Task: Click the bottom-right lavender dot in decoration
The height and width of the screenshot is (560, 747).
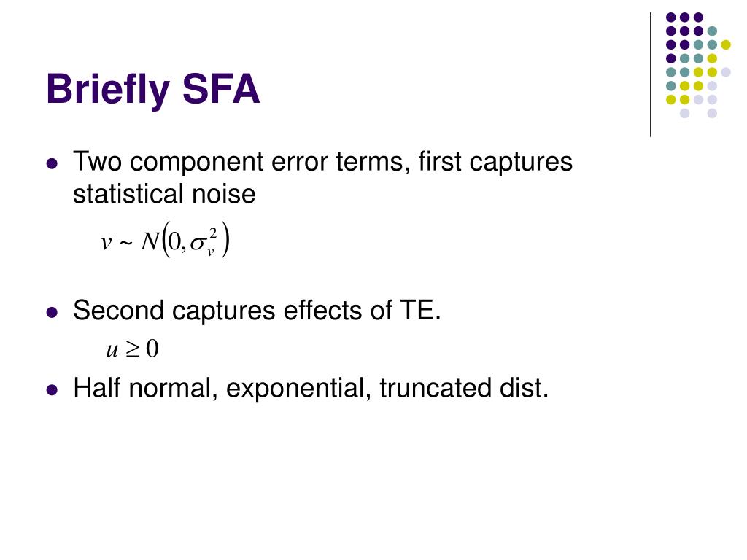Action: coord(712,113)
